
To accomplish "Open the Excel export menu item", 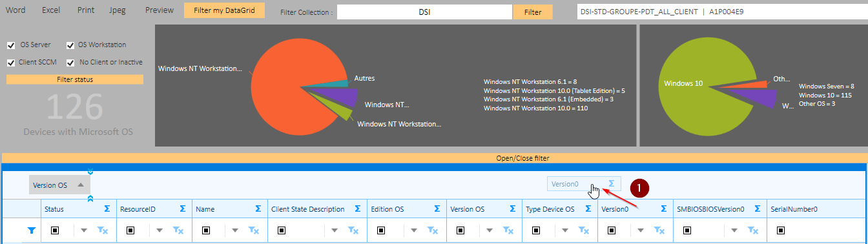I will click(51, 10).
